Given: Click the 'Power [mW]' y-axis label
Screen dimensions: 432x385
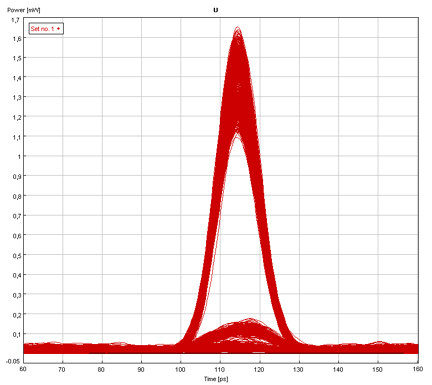Looking at the screenshot, I should [24, 10].
